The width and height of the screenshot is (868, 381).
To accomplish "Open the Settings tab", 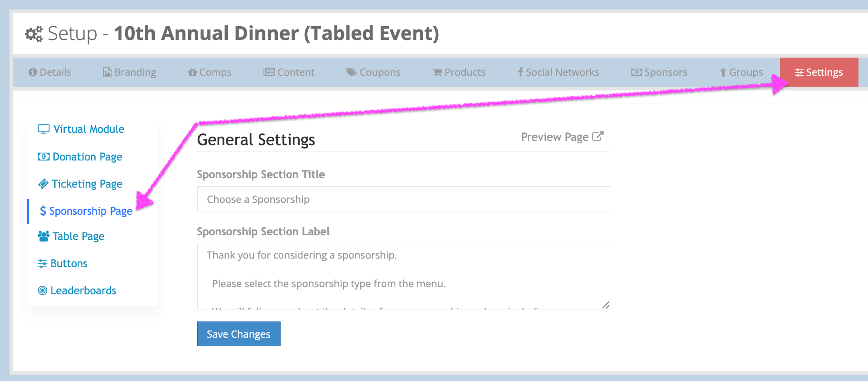I will coord(819,72).
